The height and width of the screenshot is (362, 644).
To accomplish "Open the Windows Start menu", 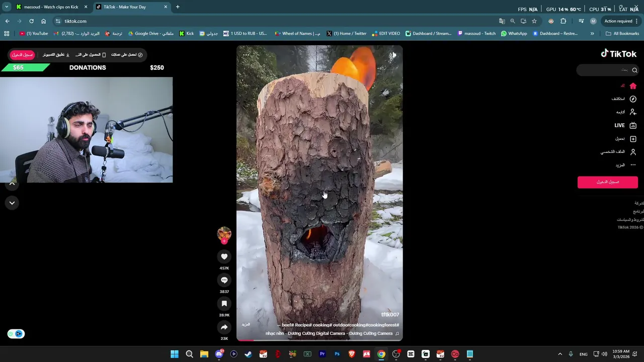I will (x=175, y=354).
